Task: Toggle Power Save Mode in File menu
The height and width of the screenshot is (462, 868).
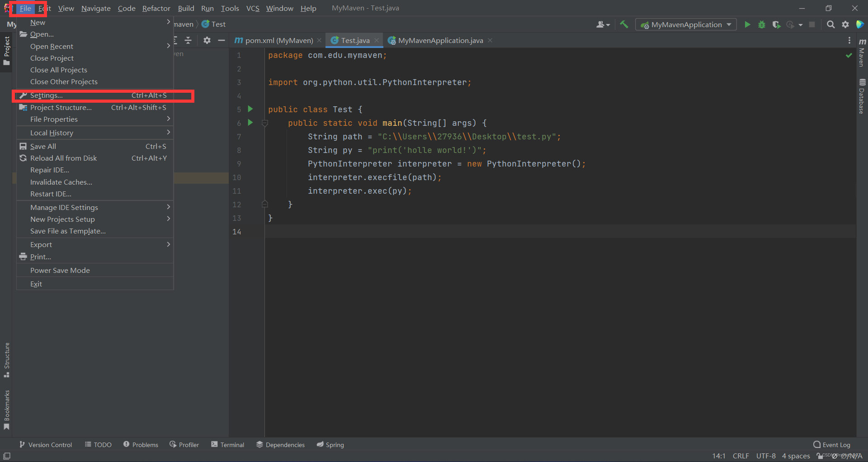Action: [95, 271]
